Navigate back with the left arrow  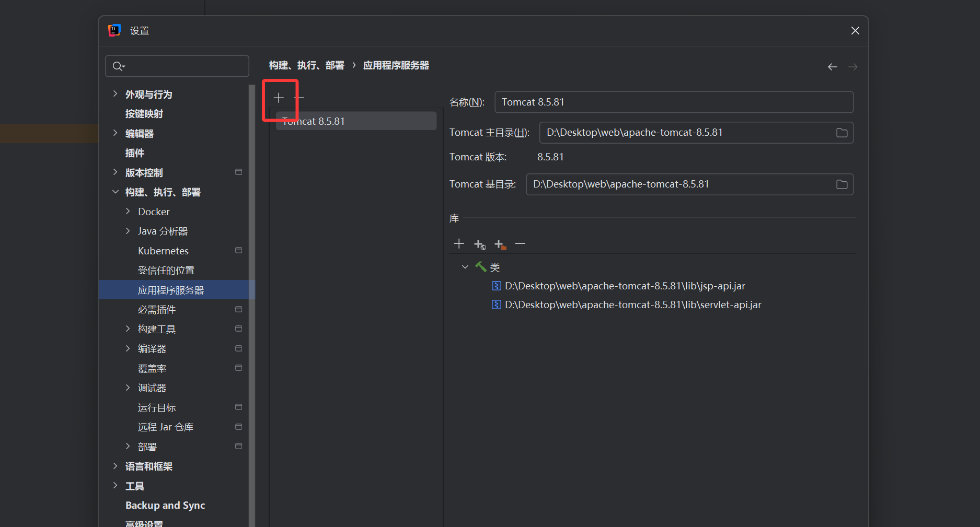832,67
